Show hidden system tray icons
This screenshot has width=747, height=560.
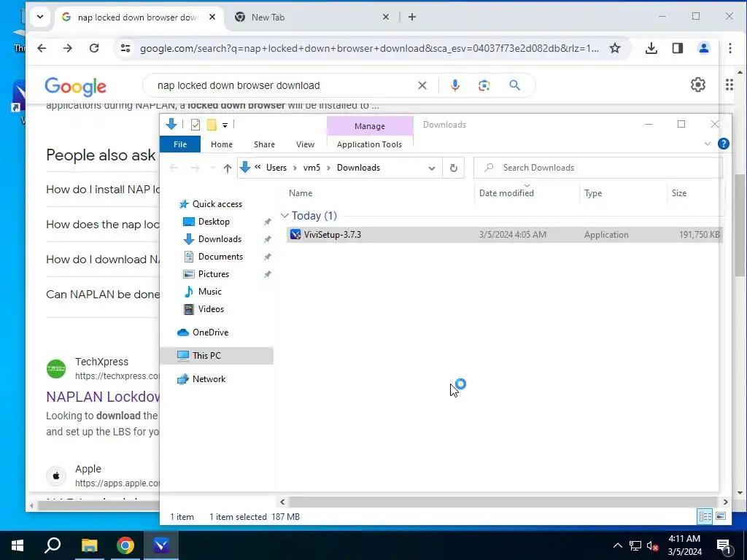(x=617, y=545)
